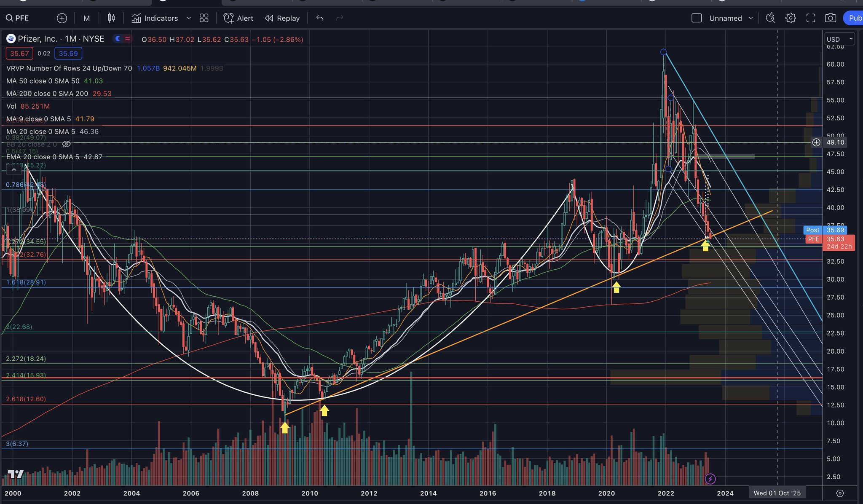This screenshot has width=863, height=504.
Task: Click the Alert button
Action: (239, 18)
